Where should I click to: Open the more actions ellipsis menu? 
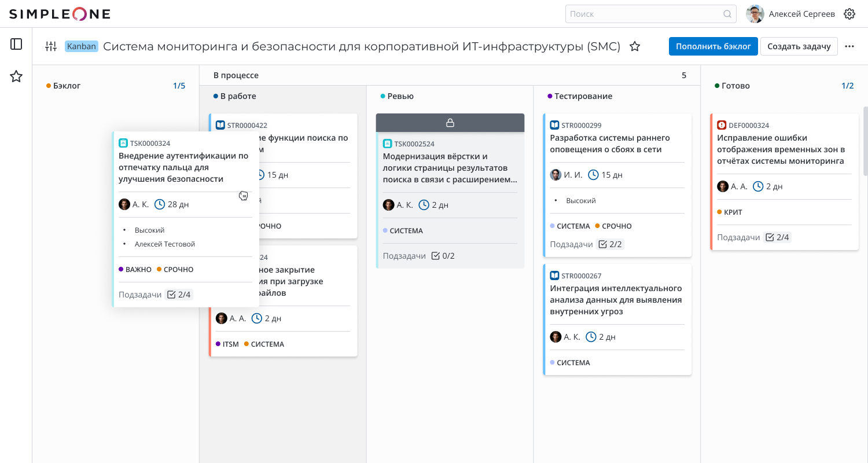point(849,46)
